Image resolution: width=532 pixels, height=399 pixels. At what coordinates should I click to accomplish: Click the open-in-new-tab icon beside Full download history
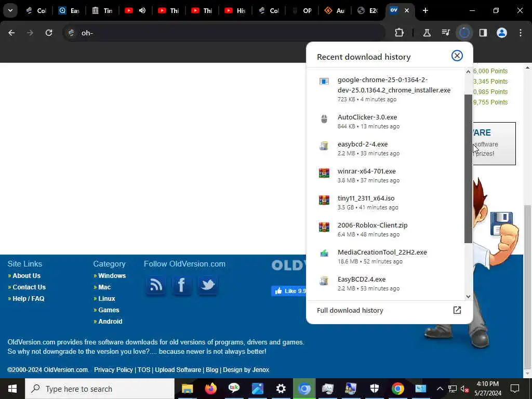[x=457, y=310]
